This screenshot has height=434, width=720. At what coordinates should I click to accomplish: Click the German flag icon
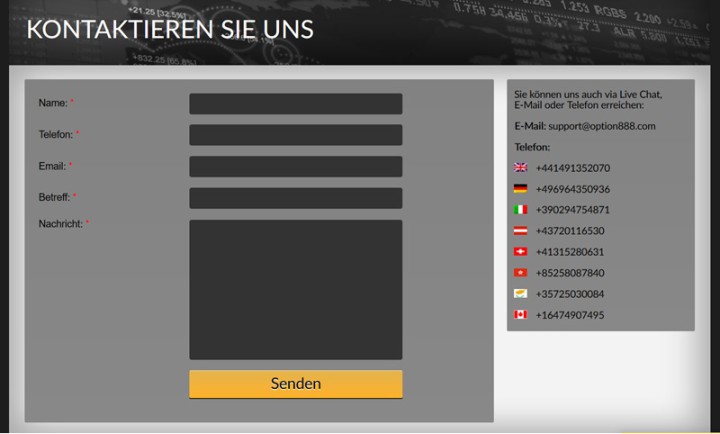pyautogui.click(x=520, y=189)
